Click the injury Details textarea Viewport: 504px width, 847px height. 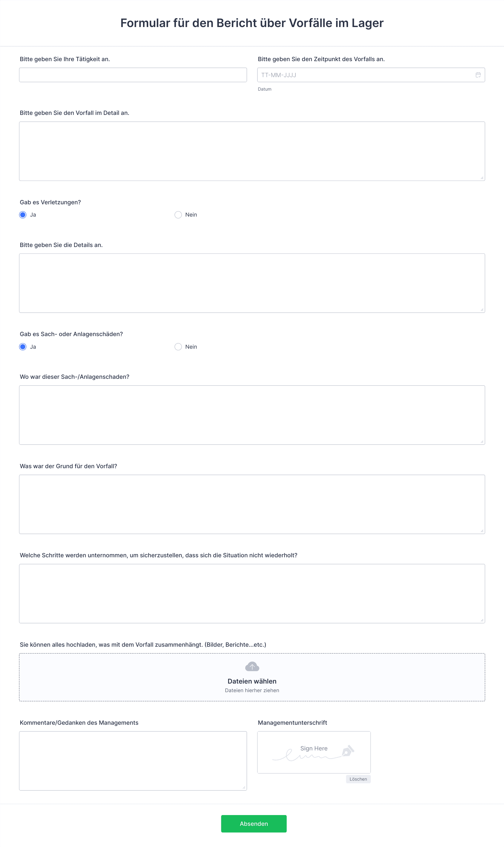point(252,283)
